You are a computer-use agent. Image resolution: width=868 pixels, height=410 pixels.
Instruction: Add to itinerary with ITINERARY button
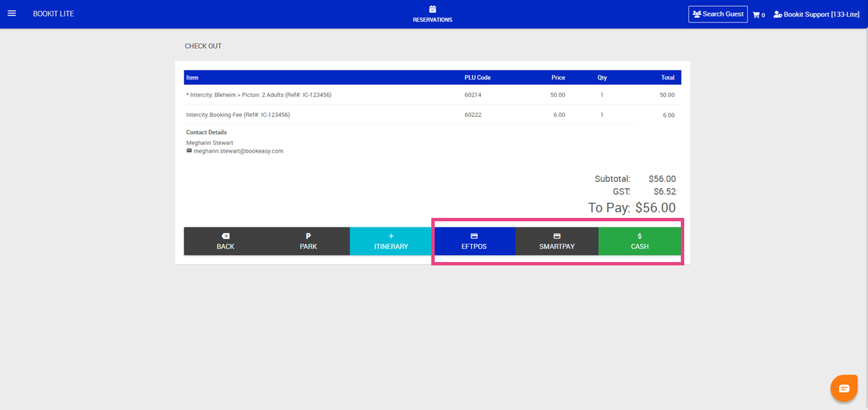(x=391, y=241)
